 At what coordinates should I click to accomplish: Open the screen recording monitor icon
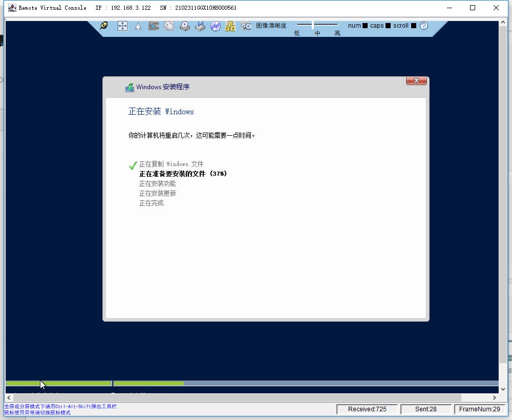coord(153,26)
